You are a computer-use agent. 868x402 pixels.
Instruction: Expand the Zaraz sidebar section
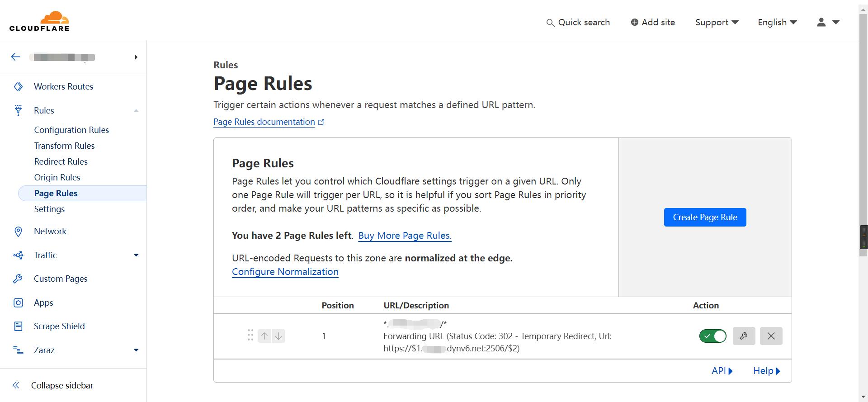click(136, 350)
